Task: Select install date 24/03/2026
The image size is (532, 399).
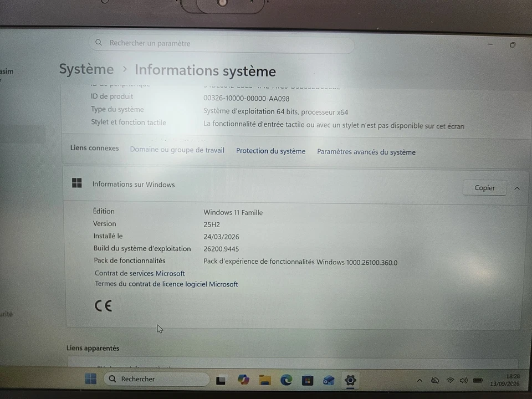Action: tap(221, 237)
